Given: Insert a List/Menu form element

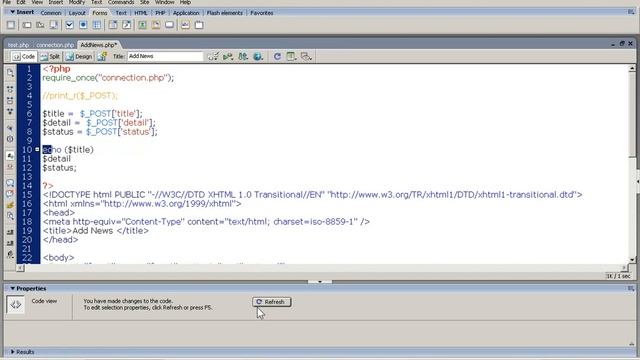Looking at the screenshot, I should coord(113,25).
